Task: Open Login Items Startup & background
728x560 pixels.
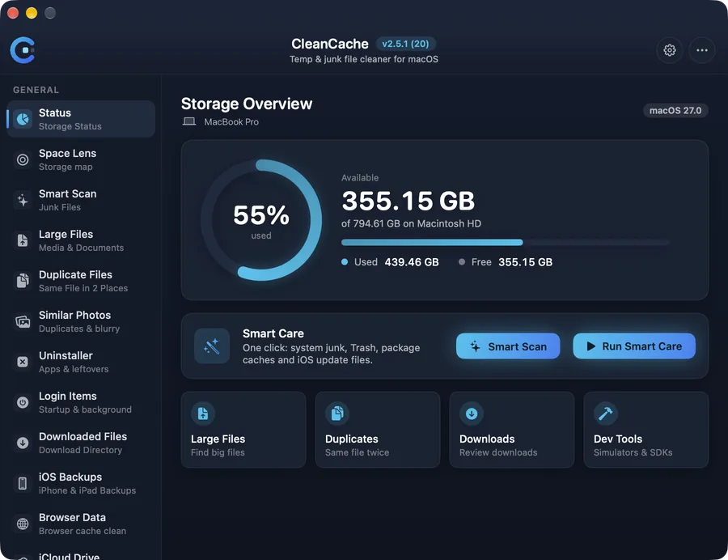Action: (81, 402)
